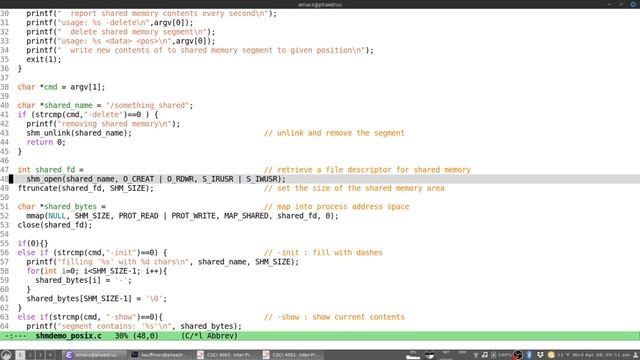
Task: Switch to workspace 3 in pager
Action: point(40,355)
